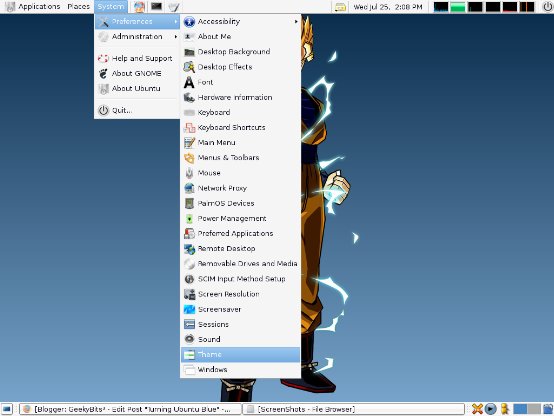Click the SCIM Input Method Setup icon

tap(189, 279)
